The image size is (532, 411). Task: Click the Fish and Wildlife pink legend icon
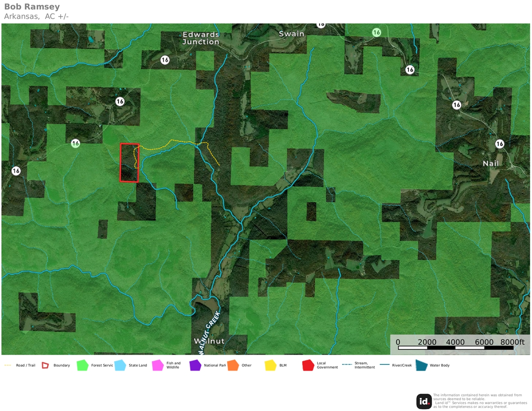pos(158,365)
